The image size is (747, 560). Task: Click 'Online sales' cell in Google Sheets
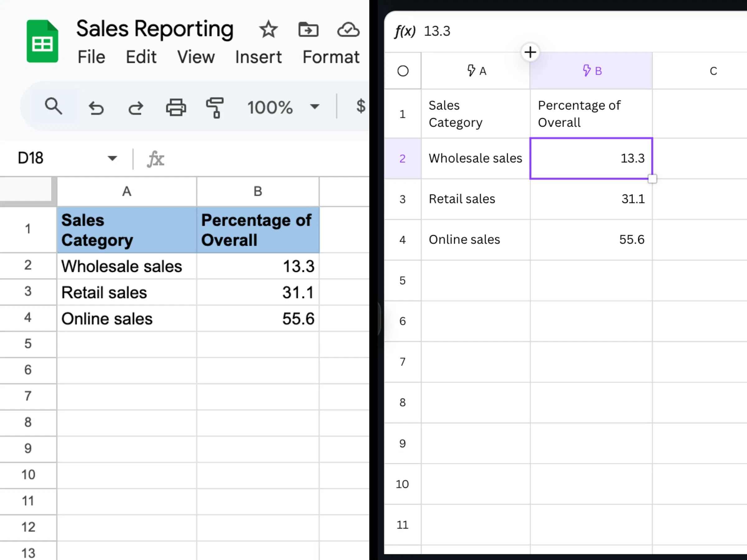coord(127,319)
